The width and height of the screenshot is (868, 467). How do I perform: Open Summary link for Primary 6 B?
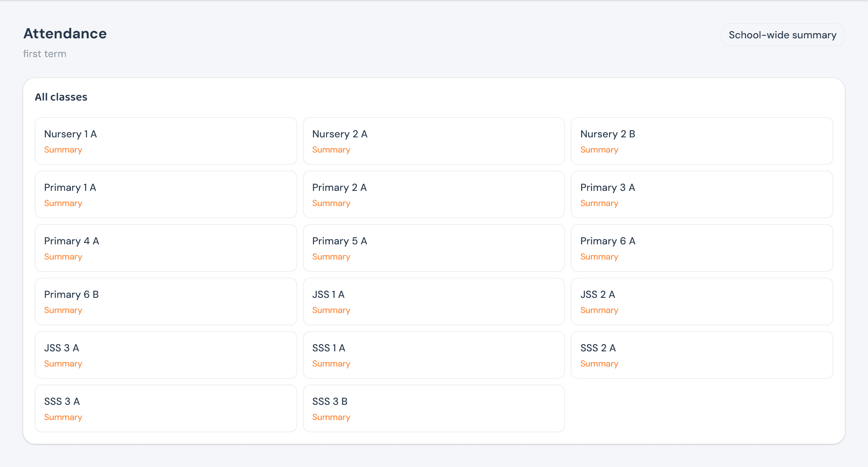(63, 310)
